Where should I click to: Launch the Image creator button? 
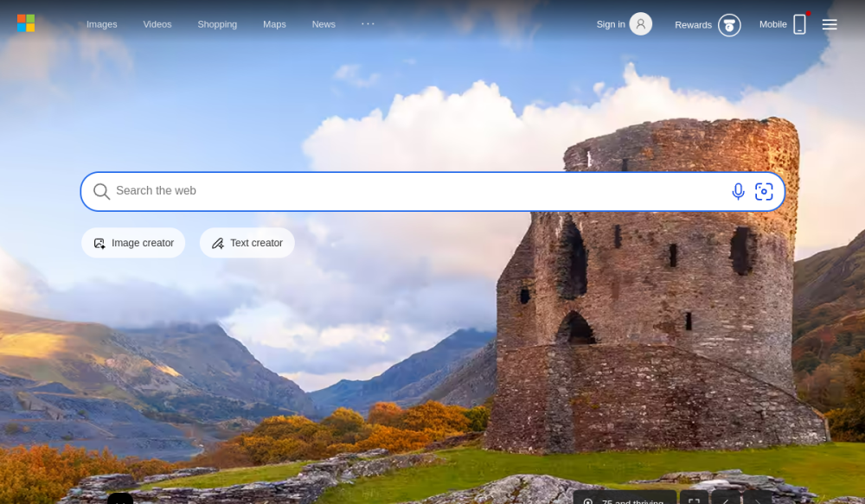coord(133,243)
